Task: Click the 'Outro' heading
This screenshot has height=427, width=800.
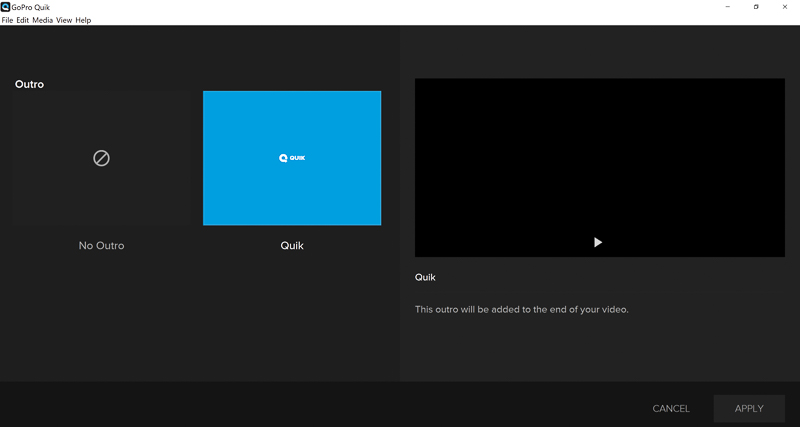Action: [30, 84]
